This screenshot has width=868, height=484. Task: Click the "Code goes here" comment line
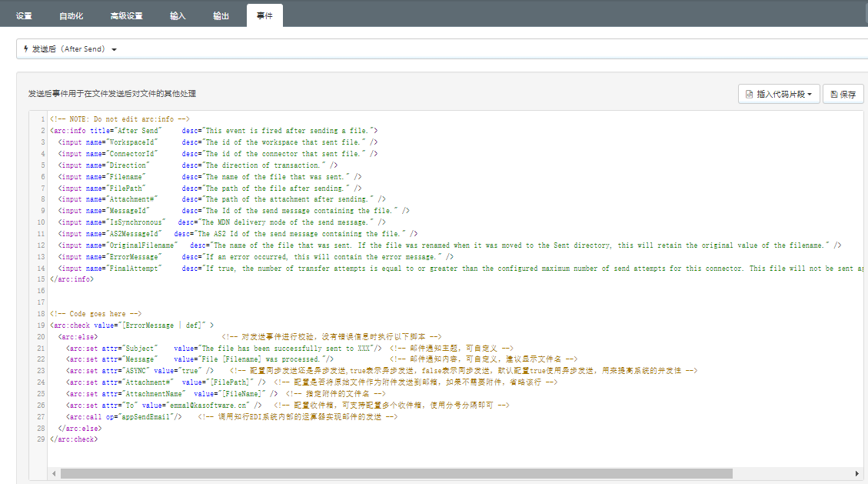[96, 314]
